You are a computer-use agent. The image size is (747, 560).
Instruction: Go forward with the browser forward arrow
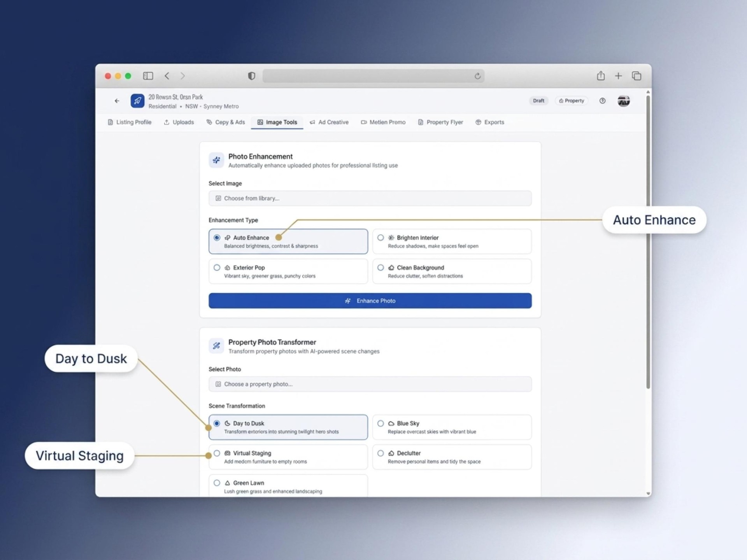coord(182,76)
